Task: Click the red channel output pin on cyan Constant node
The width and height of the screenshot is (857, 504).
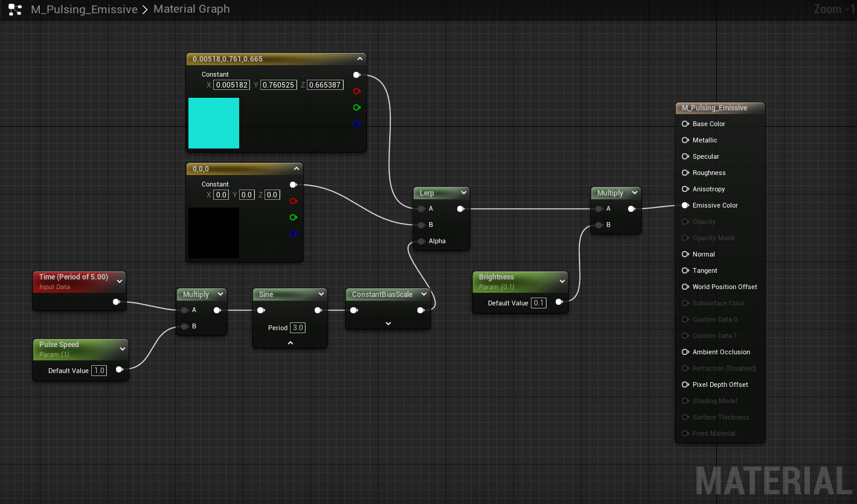Action: (356, 91)
